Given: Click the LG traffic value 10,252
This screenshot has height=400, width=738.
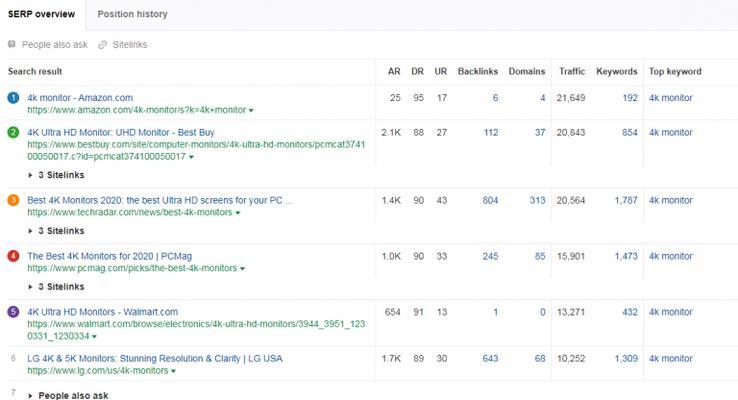Looking at the screenshot, I should click(571, 359).
